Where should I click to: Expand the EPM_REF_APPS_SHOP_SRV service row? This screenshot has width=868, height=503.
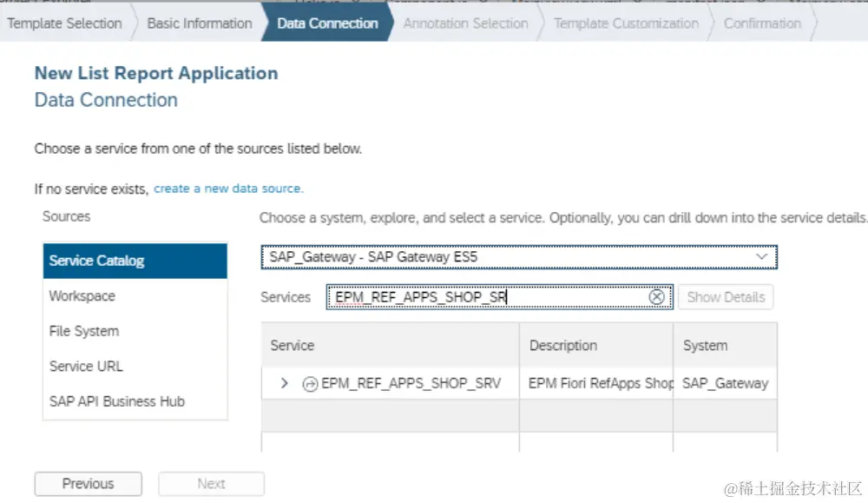(x=285, y=383)
